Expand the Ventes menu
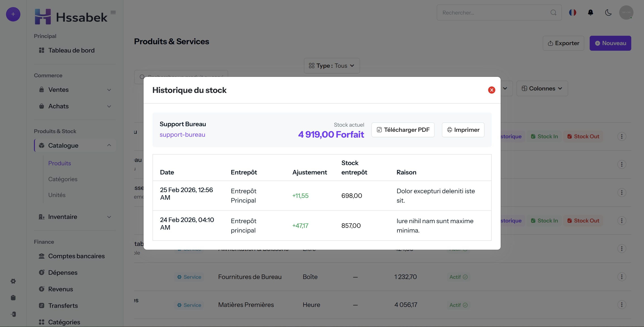644x327 pixels. 75,90
